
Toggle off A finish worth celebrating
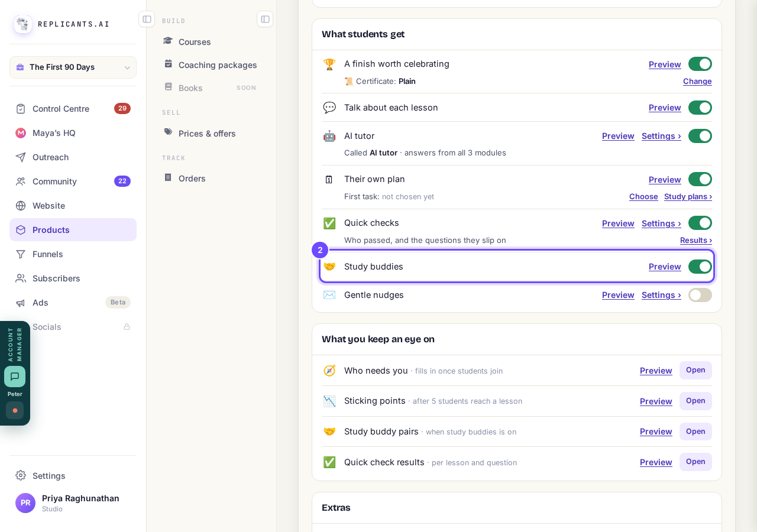(x=700, y=64)
